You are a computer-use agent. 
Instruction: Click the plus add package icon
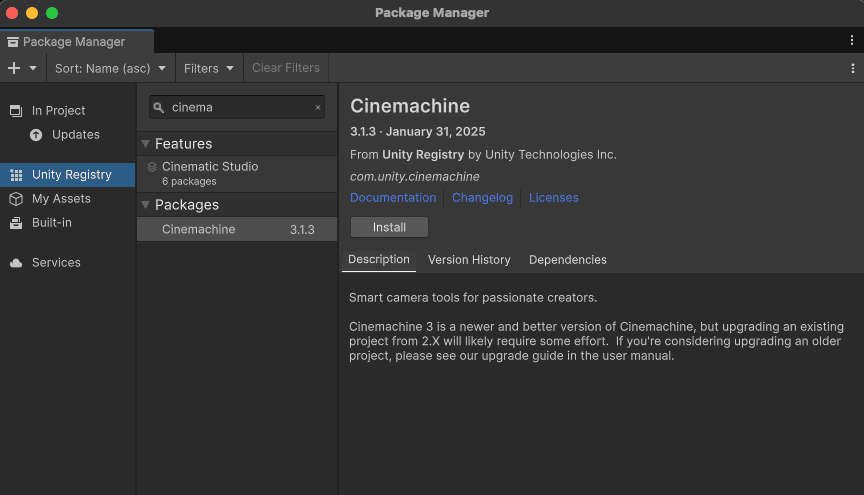click(14, 68)
